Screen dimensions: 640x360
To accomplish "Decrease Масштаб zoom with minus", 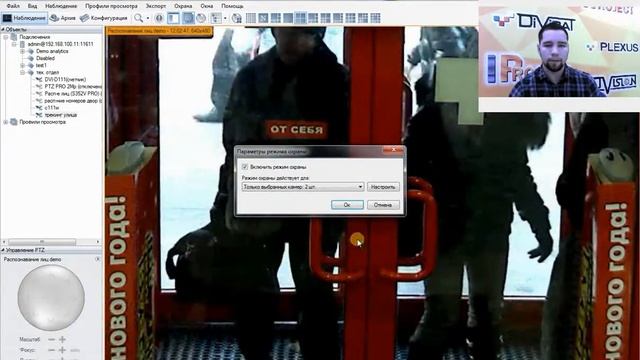I will click(x=51, y=339).
